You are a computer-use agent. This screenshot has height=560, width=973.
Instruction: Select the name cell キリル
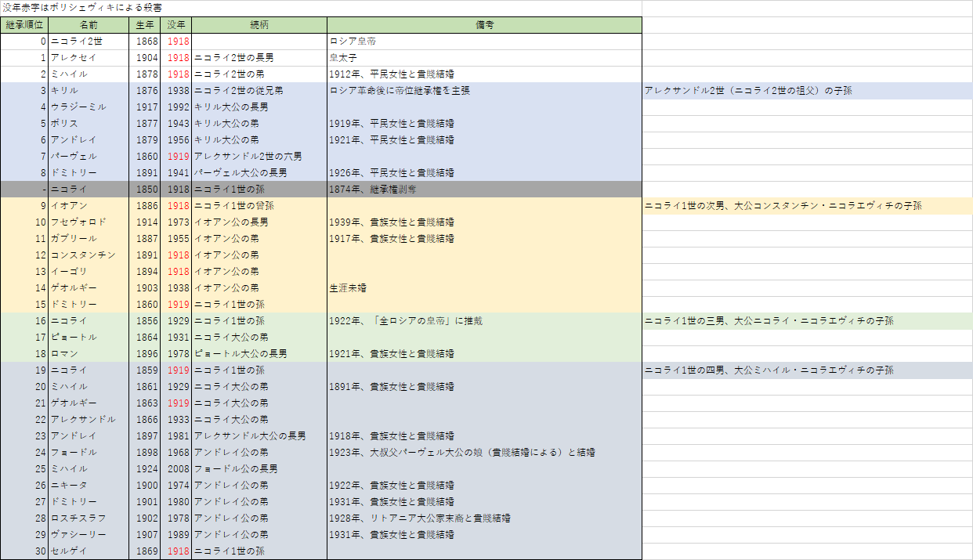point(89,91)
